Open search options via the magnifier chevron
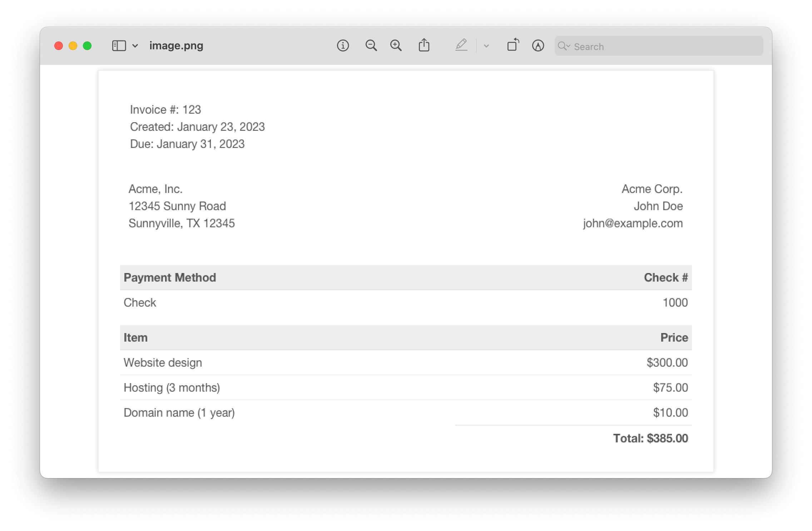Screen dimensions: 812x531 click(x=564, y=46)
